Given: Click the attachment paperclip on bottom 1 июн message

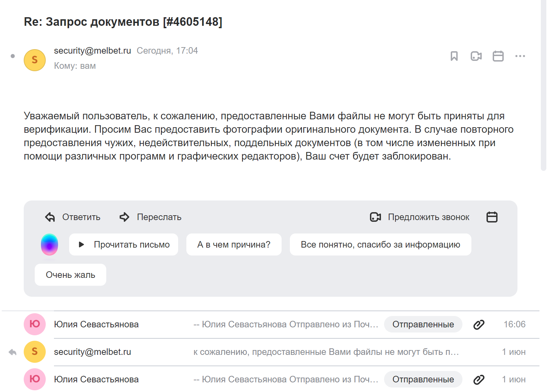Looking at the screenshot, I should (x=479, y=379).
